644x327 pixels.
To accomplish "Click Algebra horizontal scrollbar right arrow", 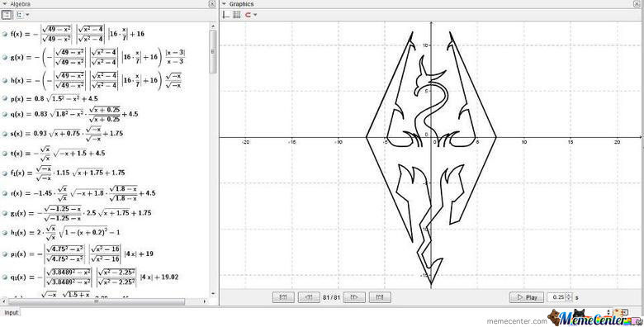I will 205,301.
